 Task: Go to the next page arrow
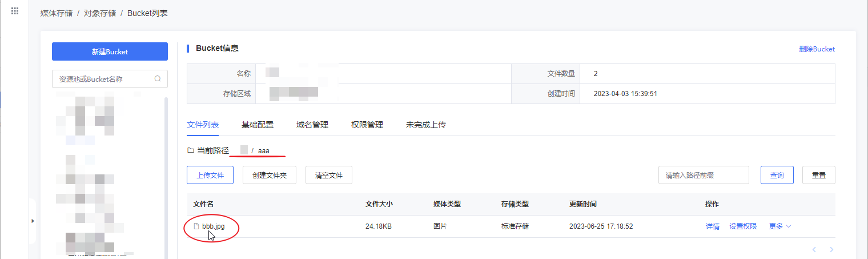click(831, 249)
